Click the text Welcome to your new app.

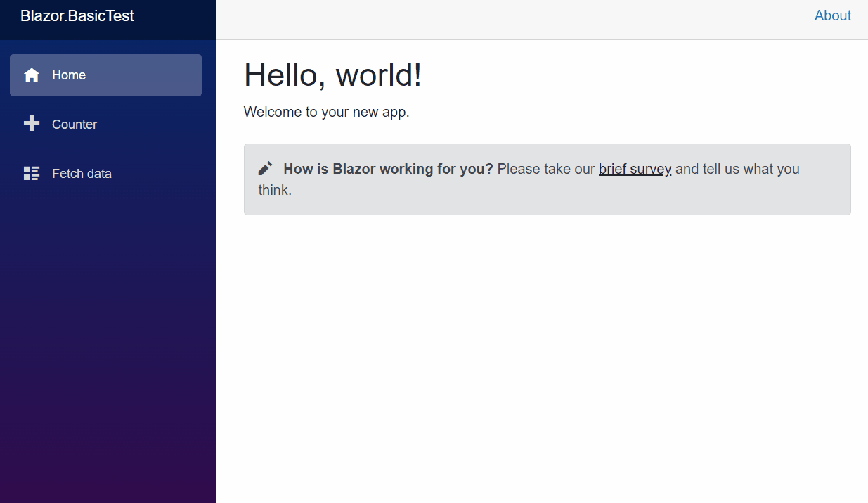point(326,112)
